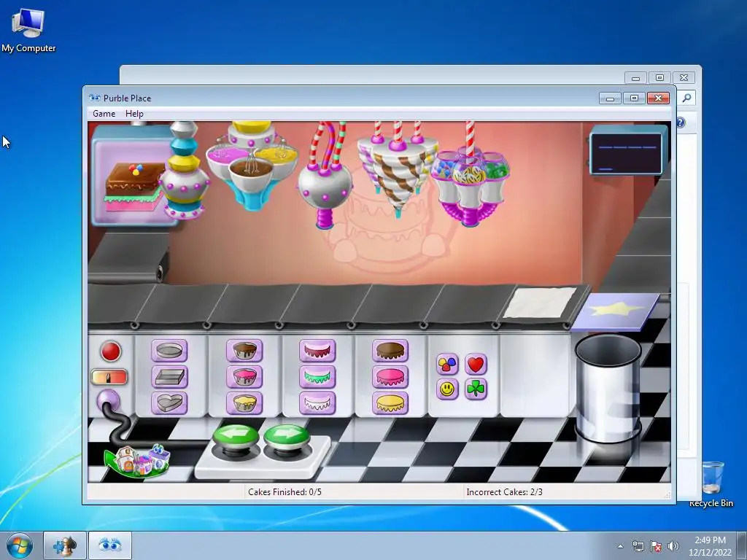Minimize the background window

635,77
